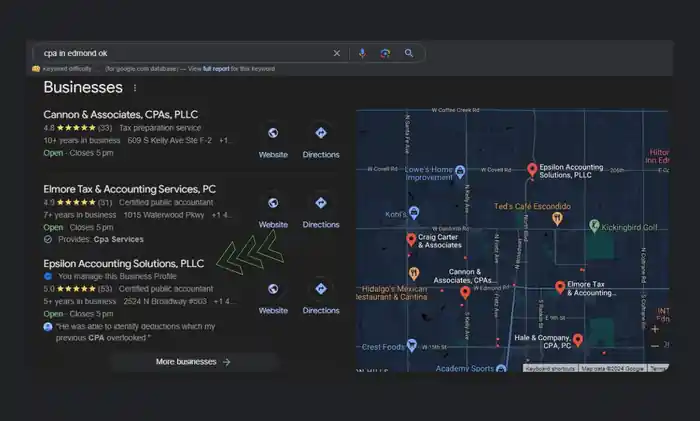Click the address '2524 N Broadway #503'
Viewport: 700px width, 421px height.
pos(165,301)
